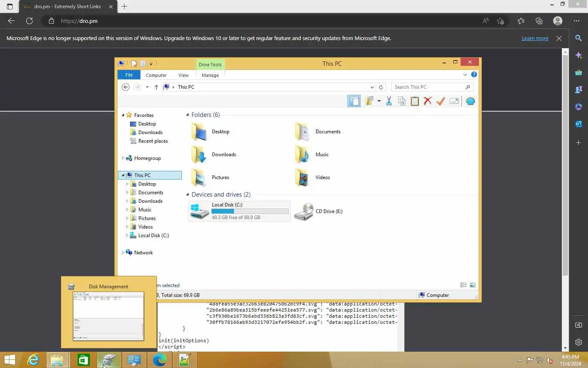Screen dimensions: 588x368
Task: Toggle the Preview pane button
Action: pyautogui.click(x=354, y=101)
